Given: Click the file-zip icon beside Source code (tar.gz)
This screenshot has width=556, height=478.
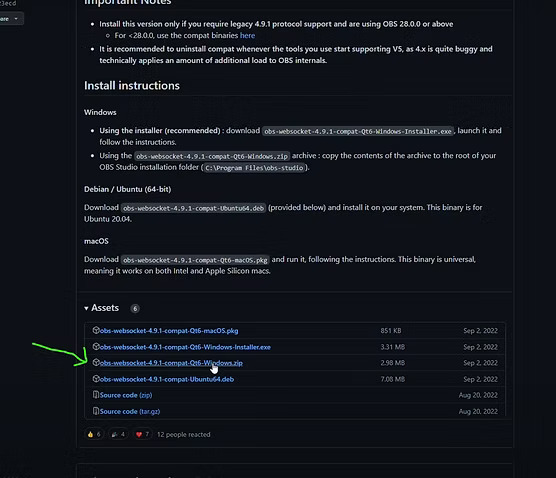Looking at the screenshot, I should point(96,411).
